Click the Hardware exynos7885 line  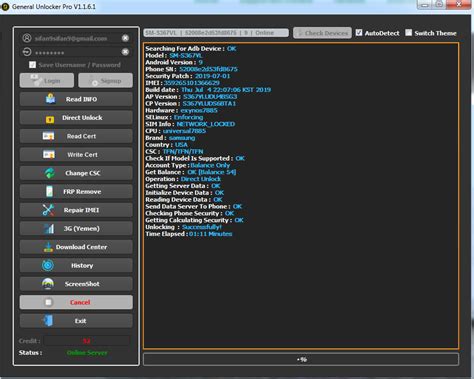[x=181, y=110]
